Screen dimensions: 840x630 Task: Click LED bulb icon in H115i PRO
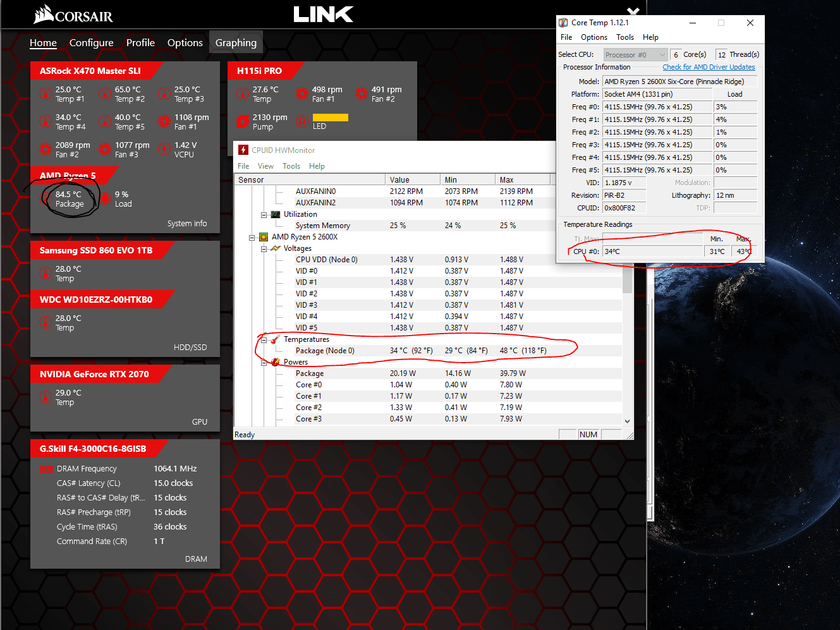(x=302, y=121)
